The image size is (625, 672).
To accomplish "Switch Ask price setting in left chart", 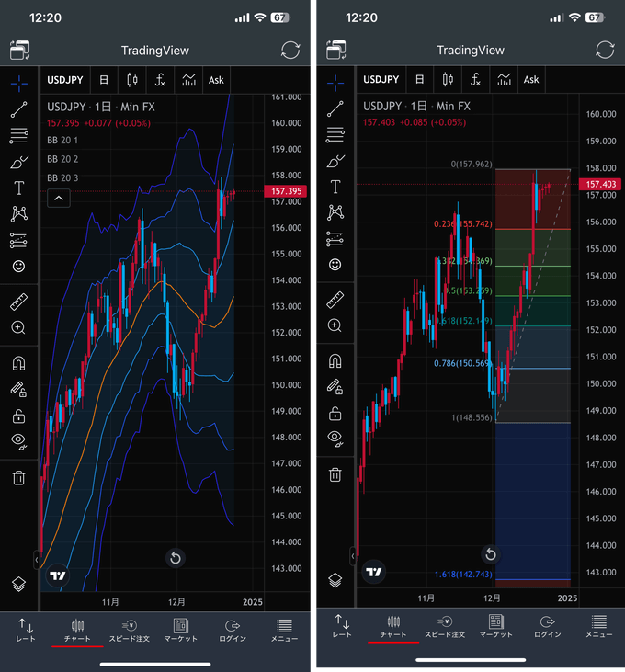I will (x=216, y=80).
